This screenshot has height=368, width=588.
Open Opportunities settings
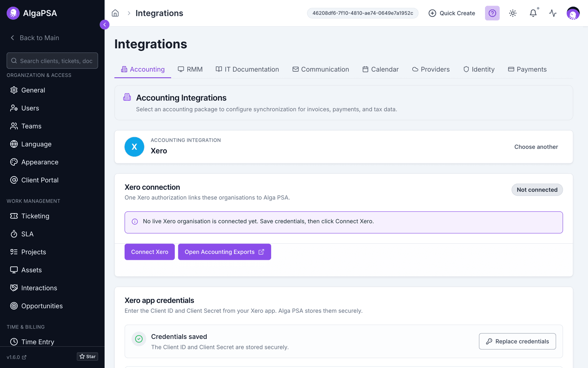(x=52, y=306)
